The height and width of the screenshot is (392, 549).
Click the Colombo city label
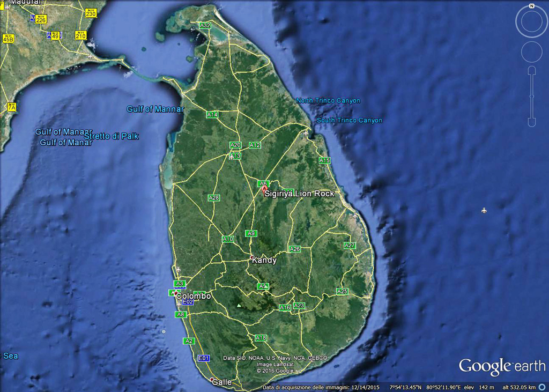193,296
